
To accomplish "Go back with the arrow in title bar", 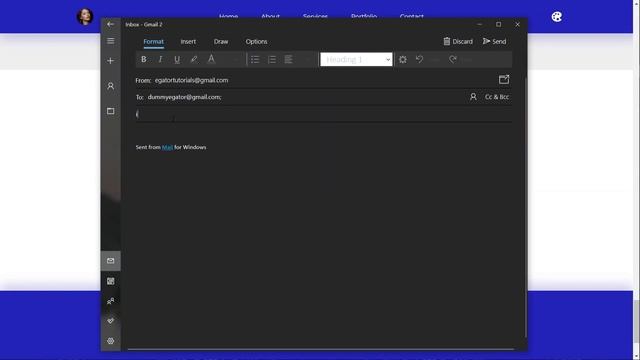I will pyautogui.click(x=111, y=24).
